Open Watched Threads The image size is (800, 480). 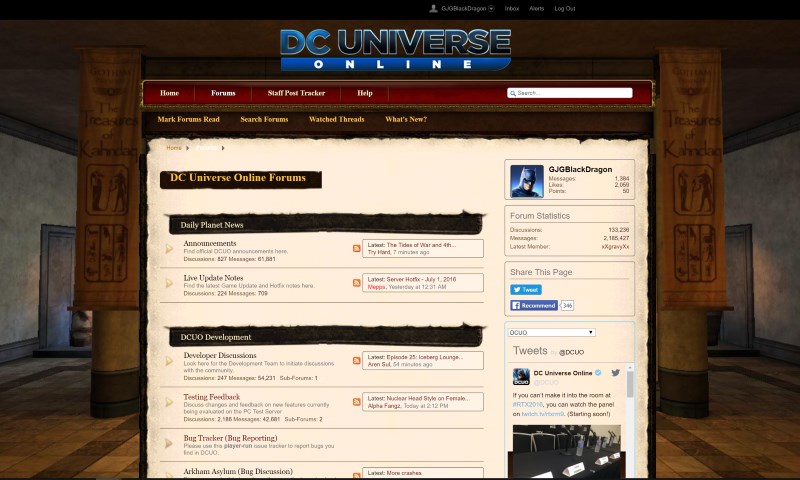tap(337, 119)
